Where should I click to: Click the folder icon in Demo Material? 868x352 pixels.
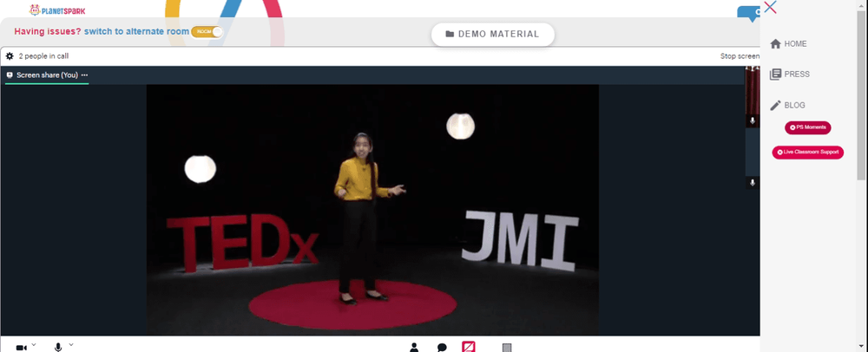(x=450, y=35)
